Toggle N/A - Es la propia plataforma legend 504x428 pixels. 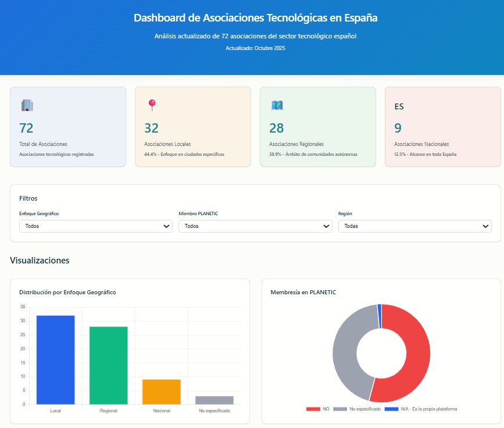coord(421,409)
